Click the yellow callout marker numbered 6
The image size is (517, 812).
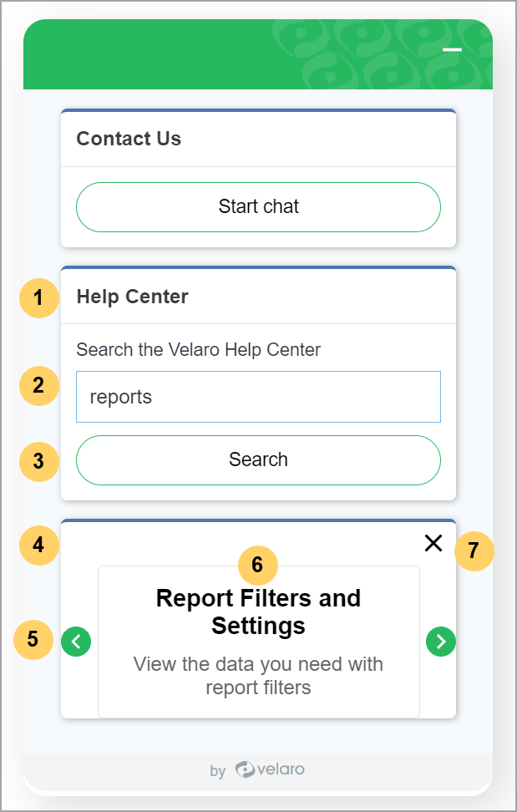(257, 566)
